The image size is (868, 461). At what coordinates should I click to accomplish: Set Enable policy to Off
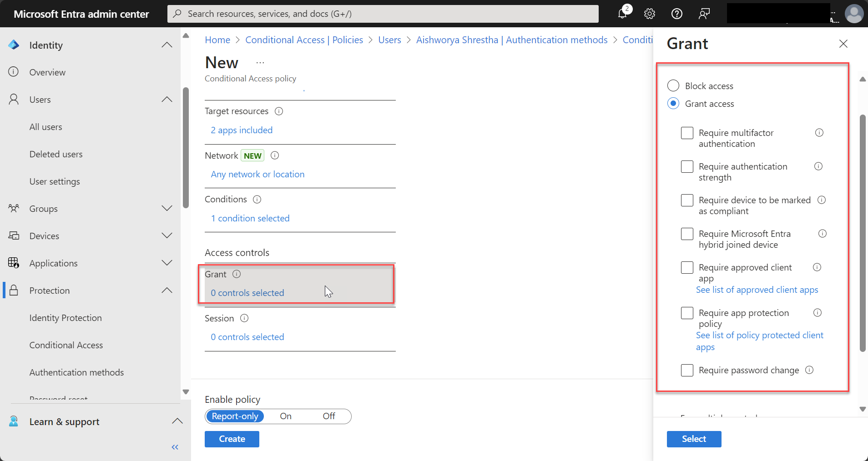pyautogui.click(x=329, y=416)
